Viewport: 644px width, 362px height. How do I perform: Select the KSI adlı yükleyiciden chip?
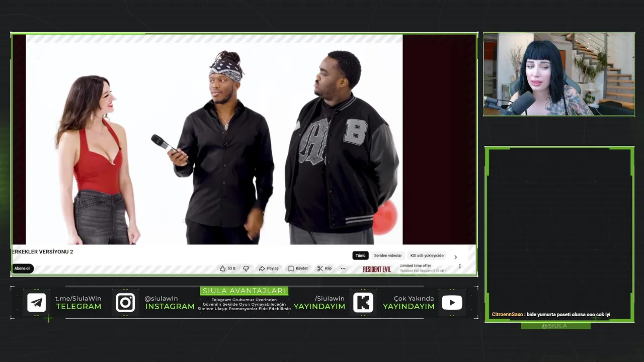[427, 255]
